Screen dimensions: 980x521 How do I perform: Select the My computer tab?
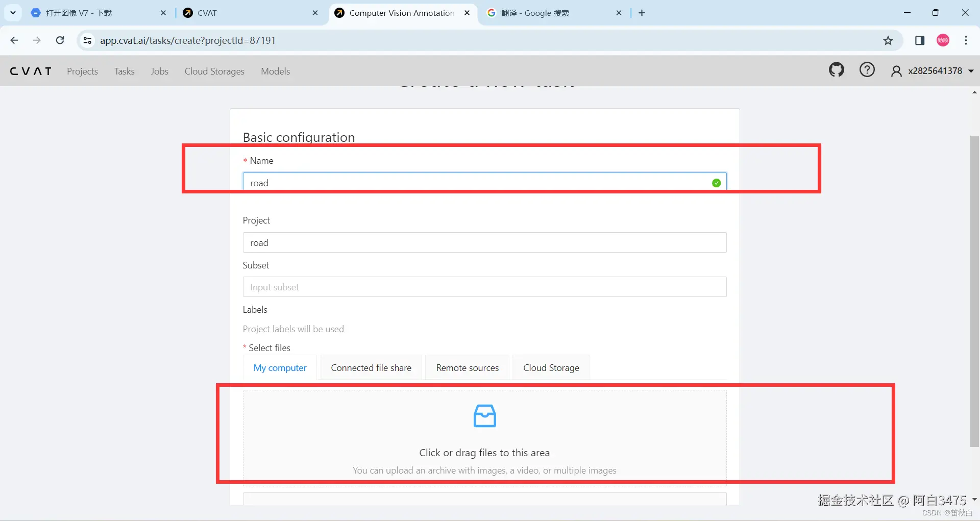[280, 367]
